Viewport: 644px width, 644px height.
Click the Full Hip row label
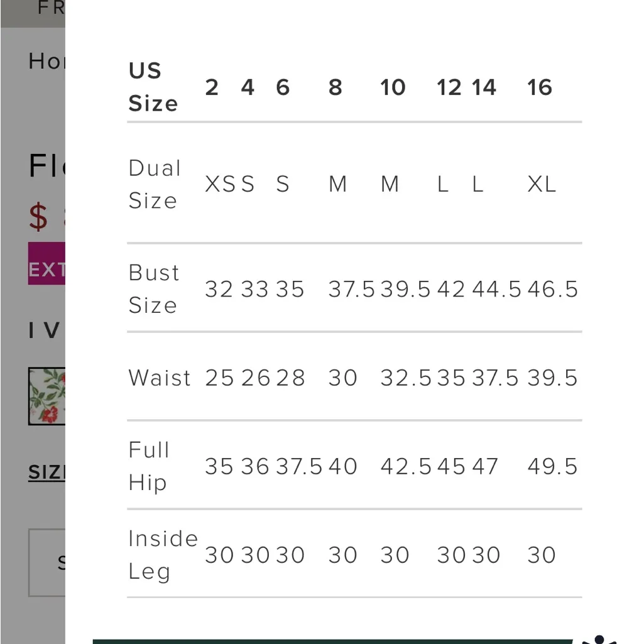click(149, 466)
